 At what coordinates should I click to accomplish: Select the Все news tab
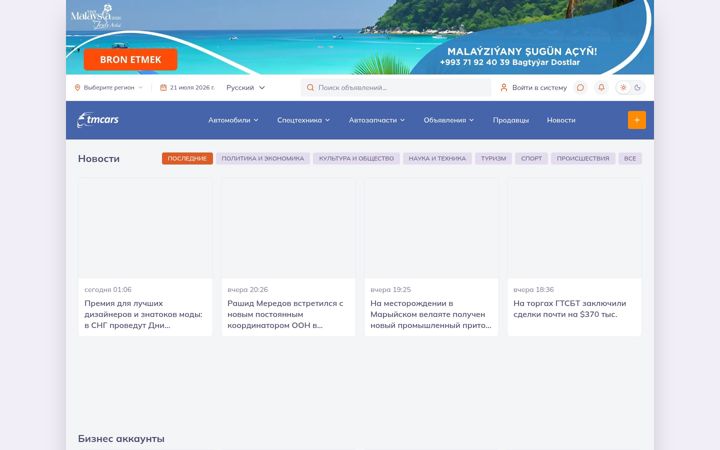(630, 158)
